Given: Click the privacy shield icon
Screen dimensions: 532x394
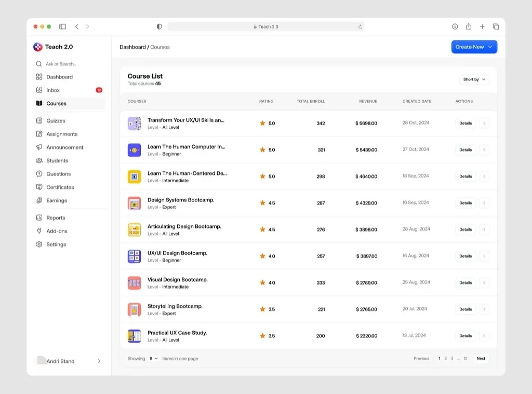Looking at the screenshot, I should (159, 26).
